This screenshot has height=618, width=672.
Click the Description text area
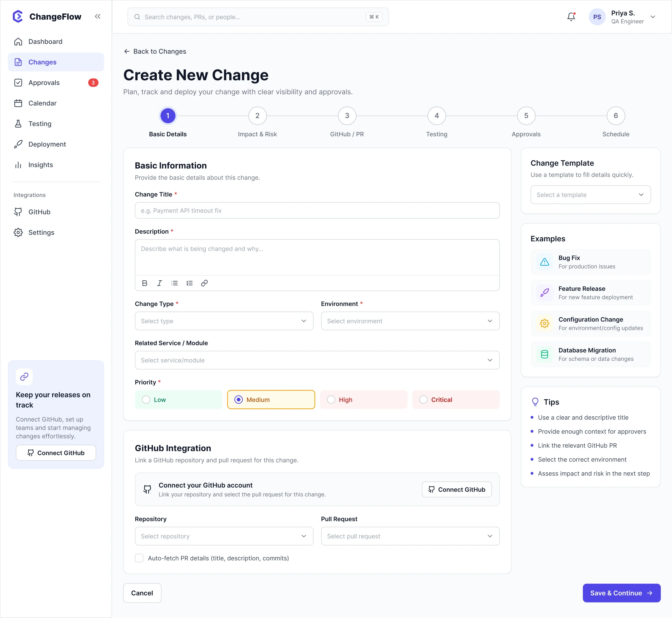(x=317, y=258)
